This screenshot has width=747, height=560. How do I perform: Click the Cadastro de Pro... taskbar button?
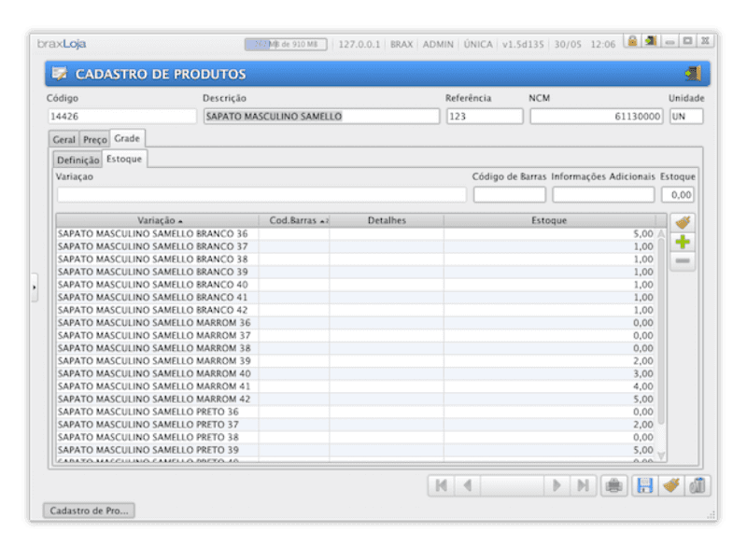[90, 511]
